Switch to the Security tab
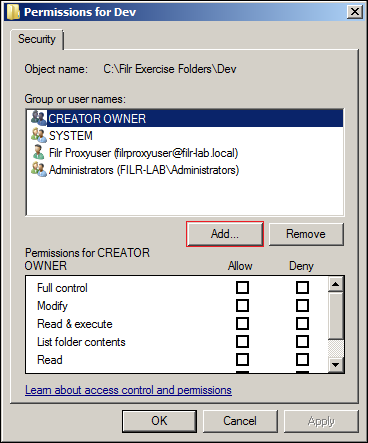The height and width of the screenshot is (443, 368). pyautogui.click(x=37, y=39)
